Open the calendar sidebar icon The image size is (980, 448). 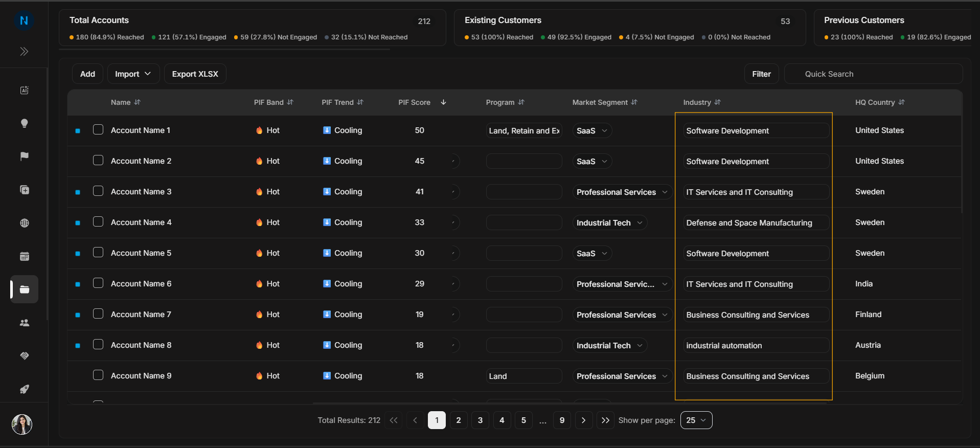pyautogui.click(x=24, y=256)
